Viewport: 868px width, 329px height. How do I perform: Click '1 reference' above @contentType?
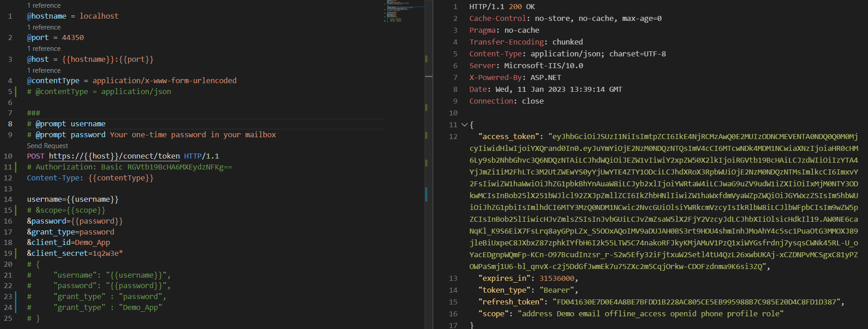(44, 70)
